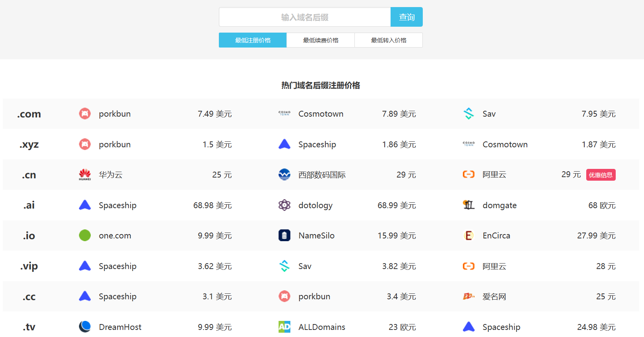Click 热门域名后缀注册价格 heading
Screen dimensions: 644x337
(x=321, y=85)
